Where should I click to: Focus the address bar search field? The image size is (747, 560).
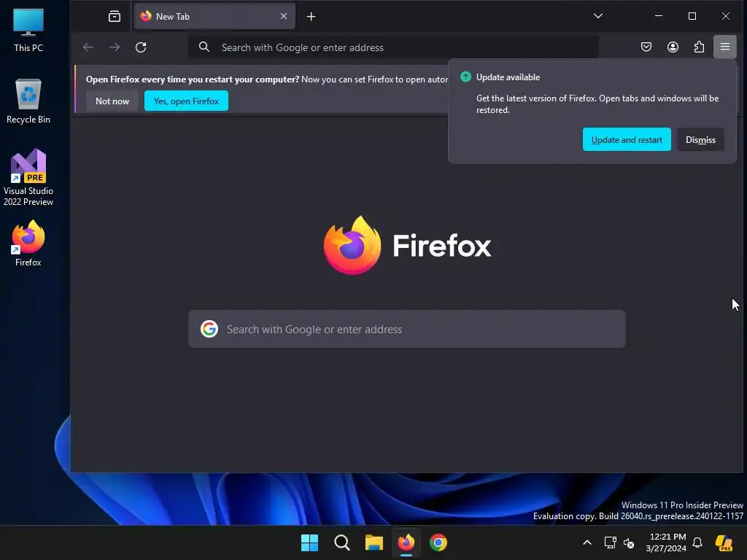point(393,47)
